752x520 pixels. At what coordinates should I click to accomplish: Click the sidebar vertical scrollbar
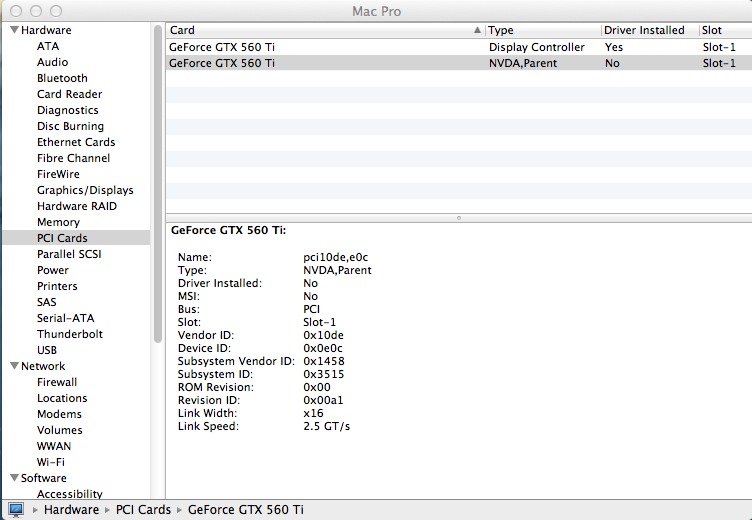click(158, 184)
